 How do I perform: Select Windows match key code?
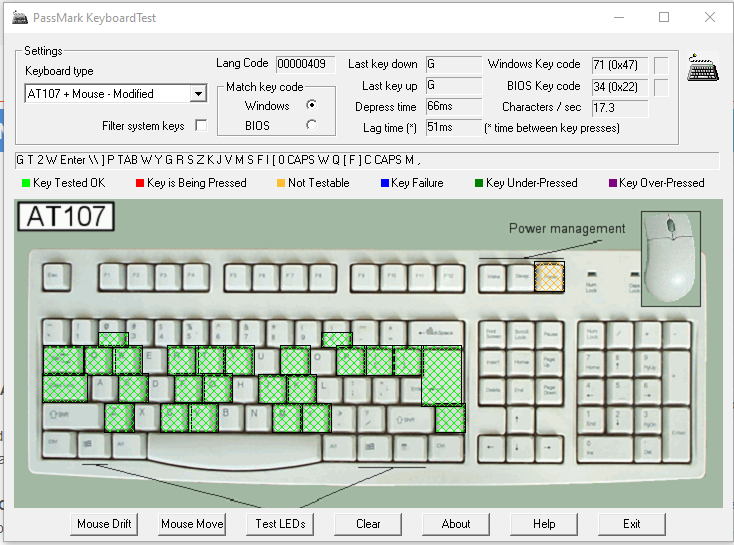311,105
